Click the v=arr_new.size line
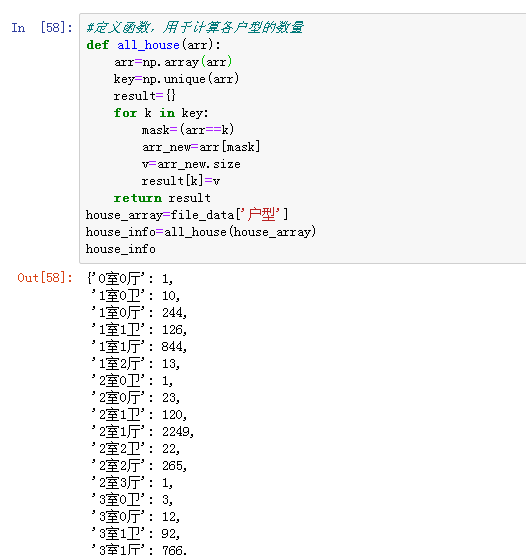Image resolution: width=526 pixels, height=555 pixels. [191, 164]
